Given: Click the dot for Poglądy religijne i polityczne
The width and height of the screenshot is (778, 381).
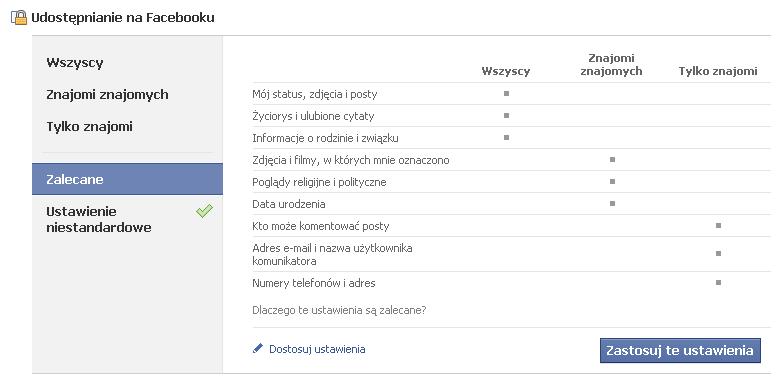Looking at the screenshot, I should pos(612,182).
